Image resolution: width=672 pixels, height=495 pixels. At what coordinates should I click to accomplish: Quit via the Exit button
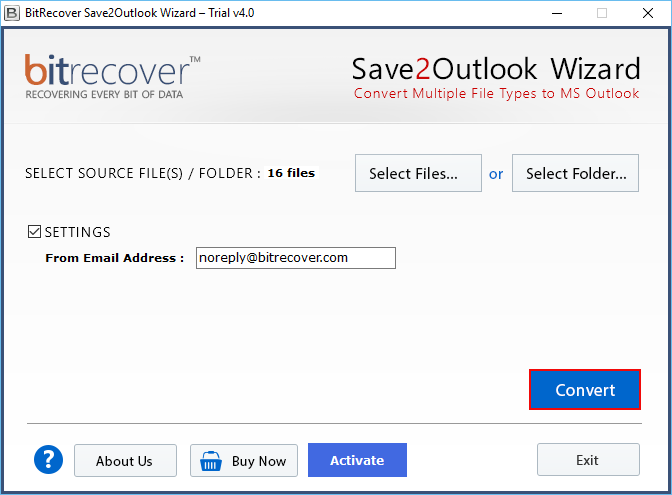coord(588,460)
